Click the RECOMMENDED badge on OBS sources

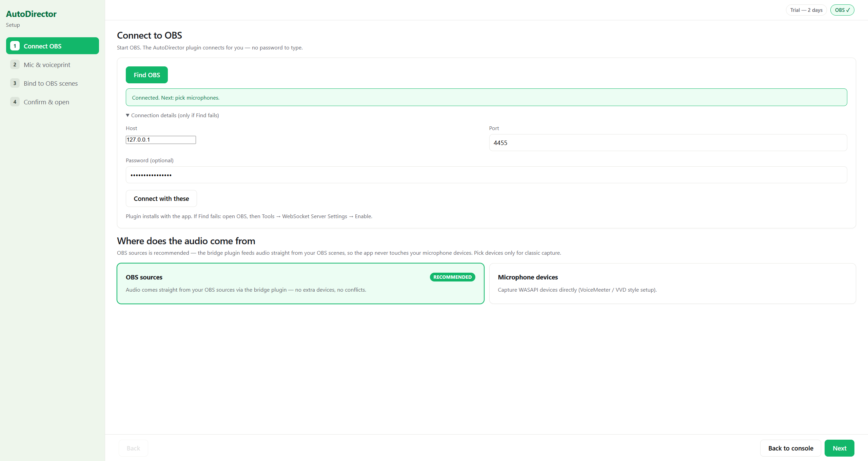click(x=452, y=277)
